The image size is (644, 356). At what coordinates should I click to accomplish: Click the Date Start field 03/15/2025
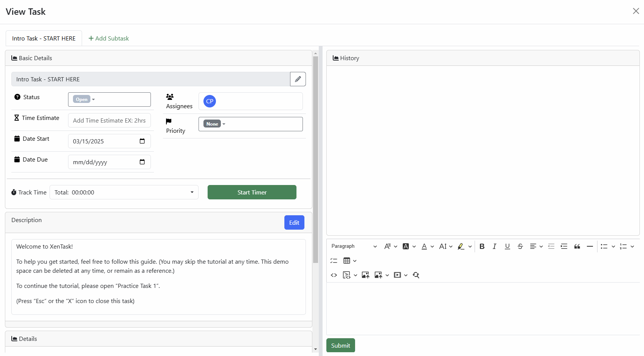pos(109,141)
